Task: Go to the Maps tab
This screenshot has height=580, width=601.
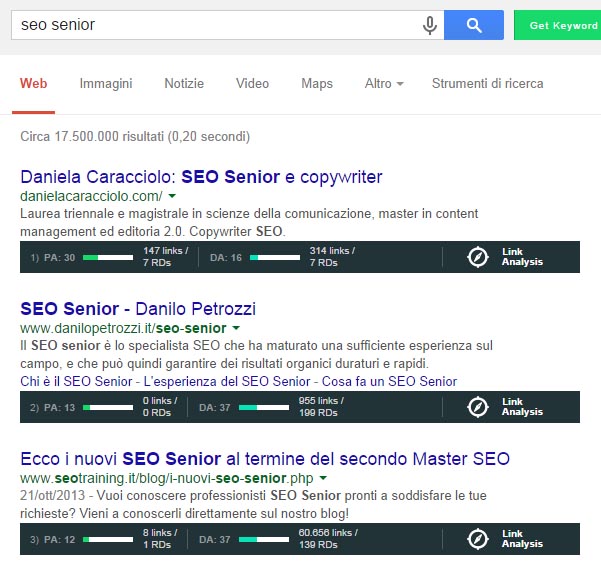Action: click(x=317, y=84)
